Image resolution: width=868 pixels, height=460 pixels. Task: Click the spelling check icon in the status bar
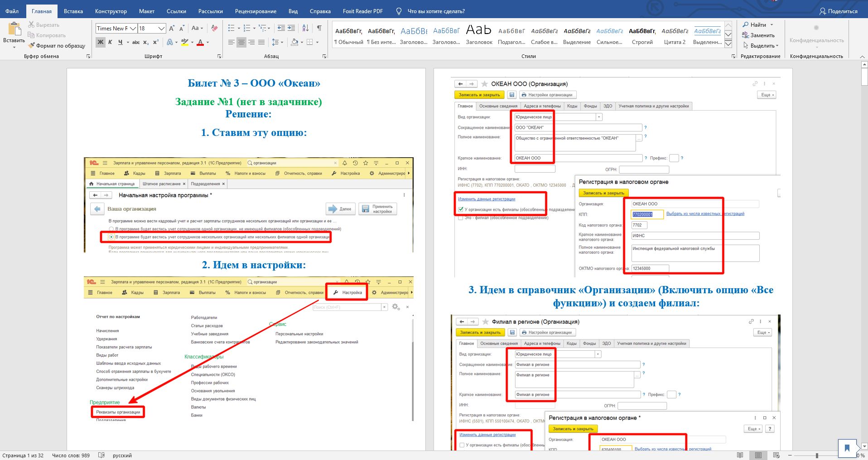point(101,455)
